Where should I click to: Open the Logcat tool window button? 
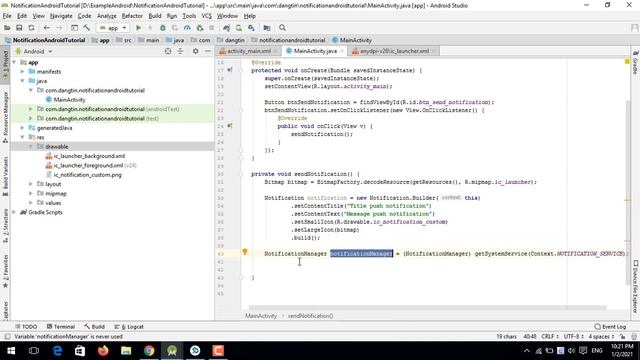pos(129,327)
